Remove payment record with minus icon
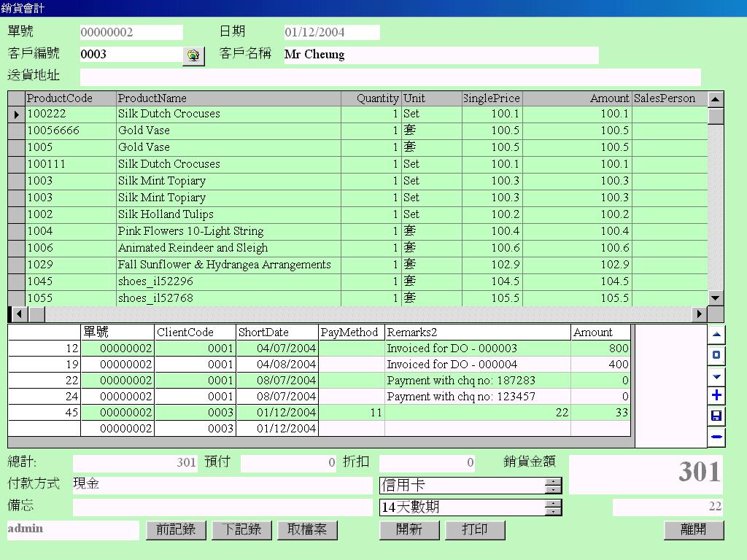 coord(716,437)
